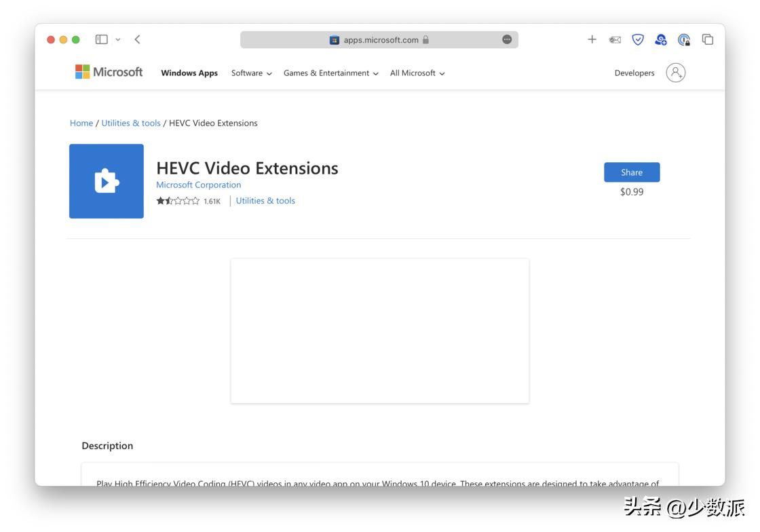Click the address bar showing apps.microsoft.com
760x532 pixels.
379,39
